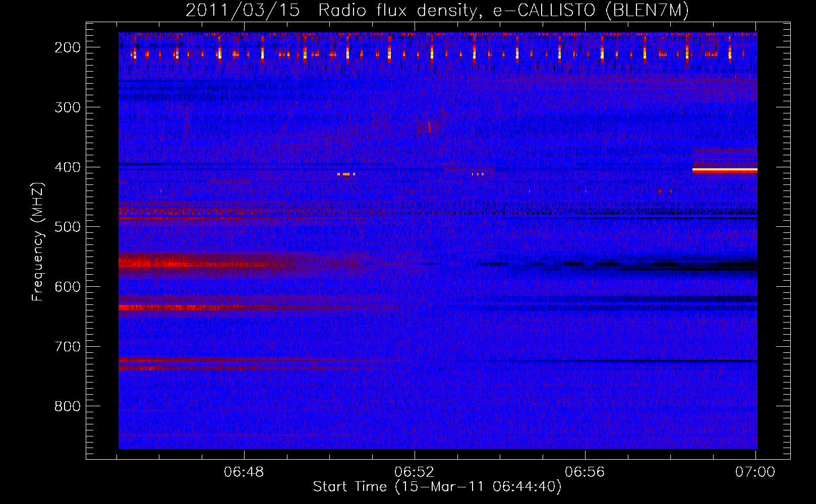This screenshot has height=504, width=816.
Task: Click the 700 frequency tick label
Action: (68, 347)
